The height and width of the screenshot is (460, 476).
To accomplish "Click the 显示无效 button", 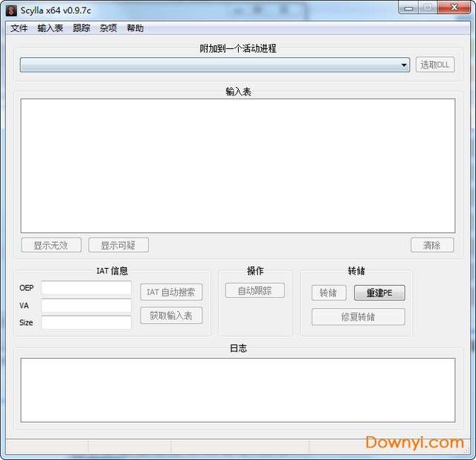I will point(51,245).
